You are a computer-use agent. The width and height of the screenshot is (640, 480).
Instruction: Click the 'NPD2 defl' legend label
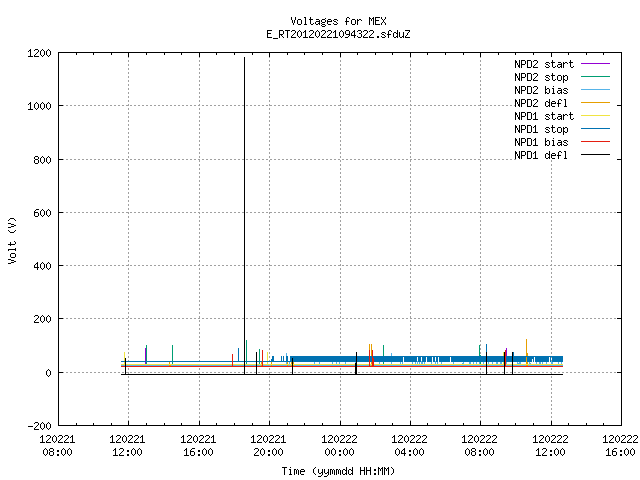coord(541,103)
